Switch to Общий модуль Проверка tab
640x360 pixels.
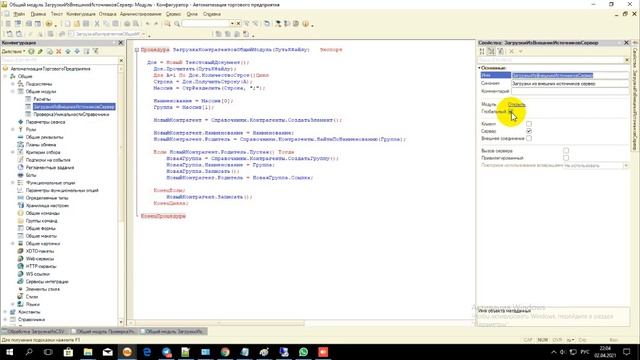tap(104, 331)
